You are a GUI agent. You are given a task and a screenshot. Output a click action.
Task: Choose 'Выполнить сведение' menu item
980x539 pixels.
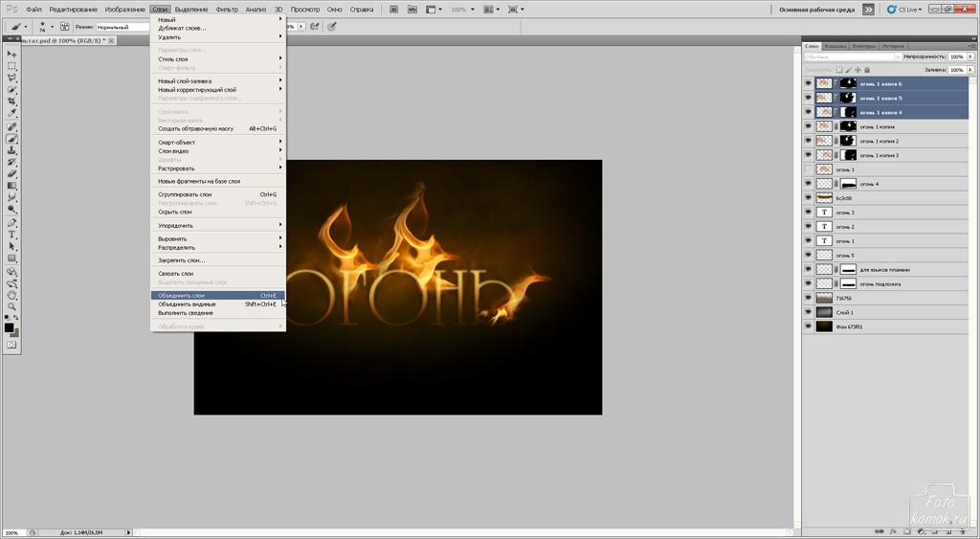tap(218, 313)
